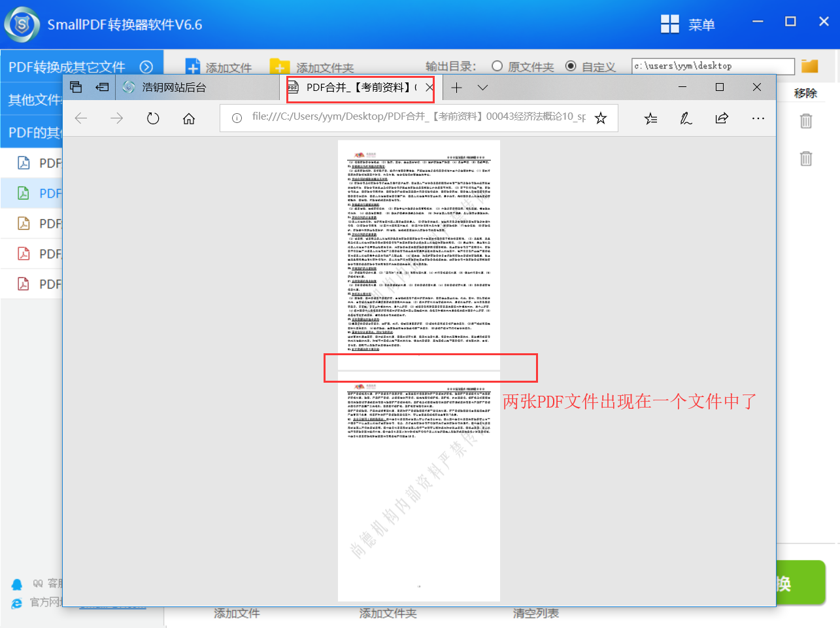Click the add notes pen icon
The image size is (840, 628).
[x=686, y=118]
